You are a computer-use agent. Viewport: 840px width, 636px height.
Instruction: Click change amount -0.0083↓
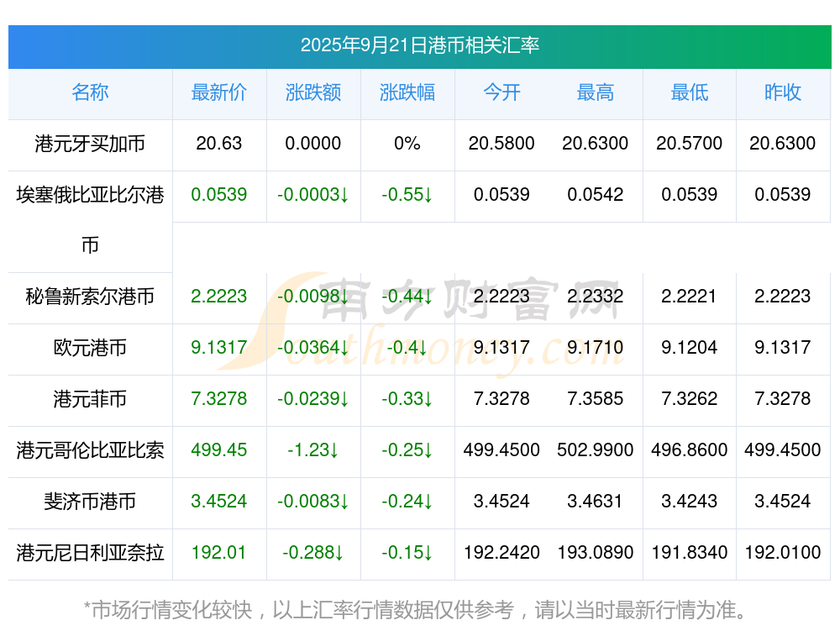click(312, 502)
